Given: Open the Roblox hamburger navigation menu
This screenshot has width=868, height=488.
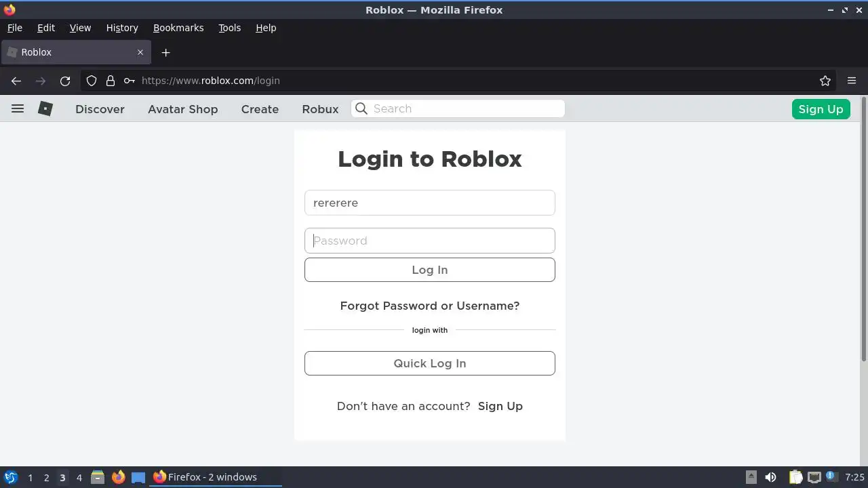Looking at the screenshot, I should pyautogui.click(x=18, y=108).
